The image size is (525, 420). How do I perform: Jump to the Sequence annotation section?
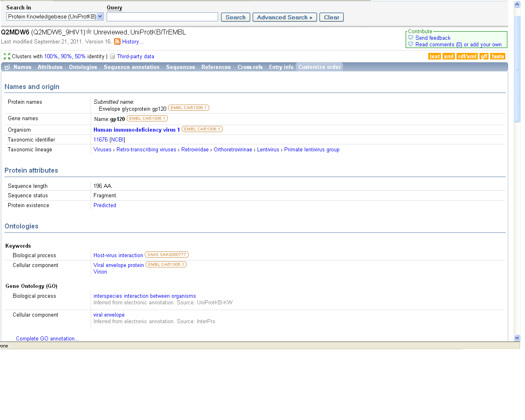(131, 67)
